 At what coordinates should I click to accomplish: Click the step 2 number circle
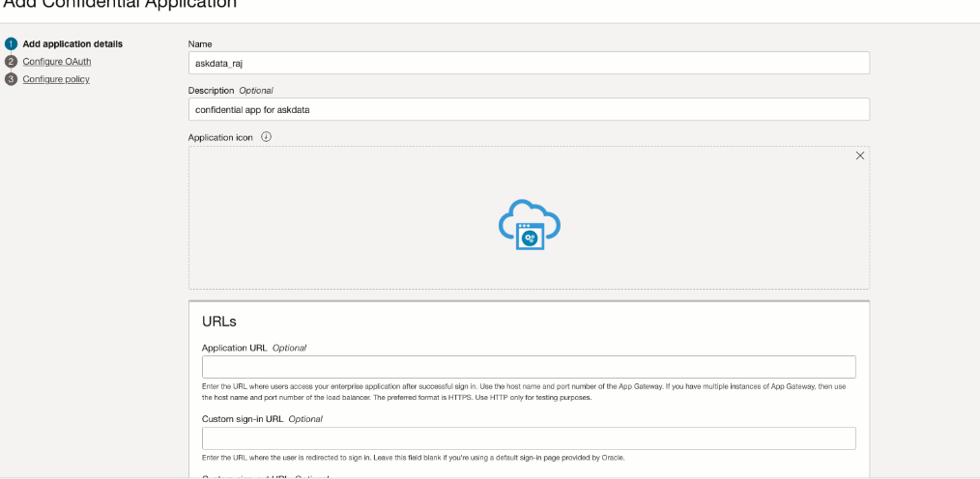point(12,61)
